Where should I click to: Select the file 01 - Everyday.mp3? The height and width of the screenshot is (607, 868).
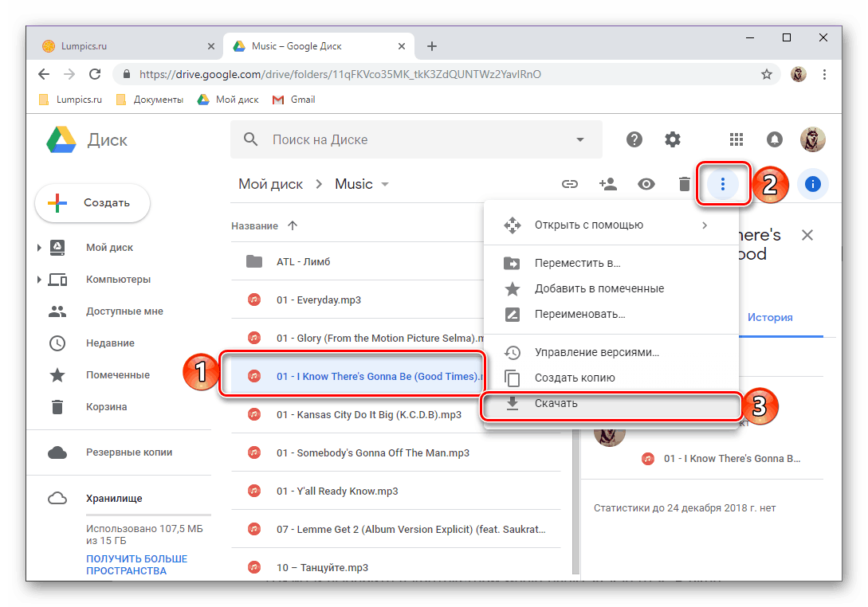click(x=317, y=300)
